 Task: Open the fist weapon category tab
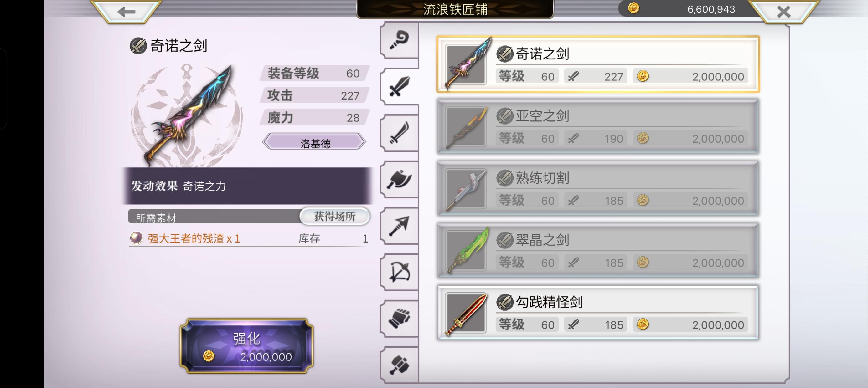pos(400,318)
